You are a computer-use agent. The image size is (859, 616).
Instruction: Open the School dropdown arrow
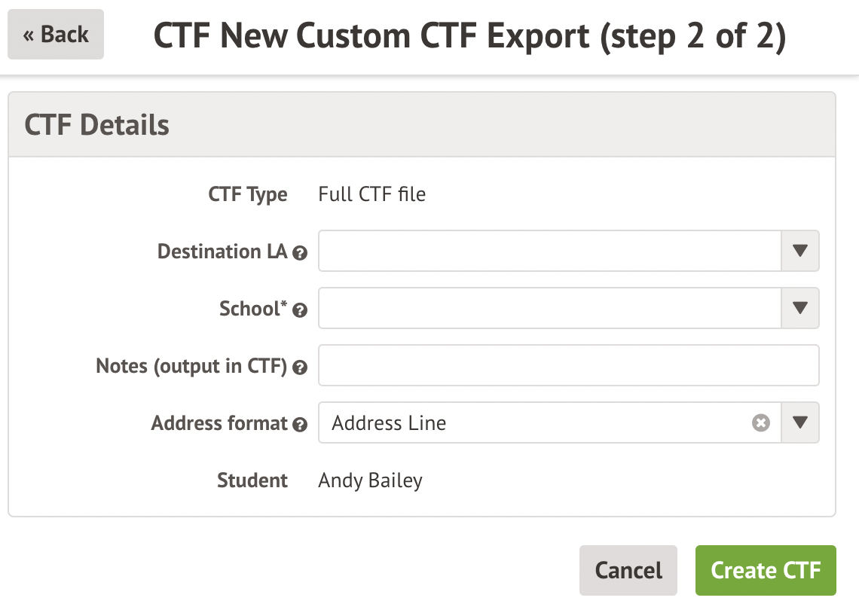pos(800,308)
